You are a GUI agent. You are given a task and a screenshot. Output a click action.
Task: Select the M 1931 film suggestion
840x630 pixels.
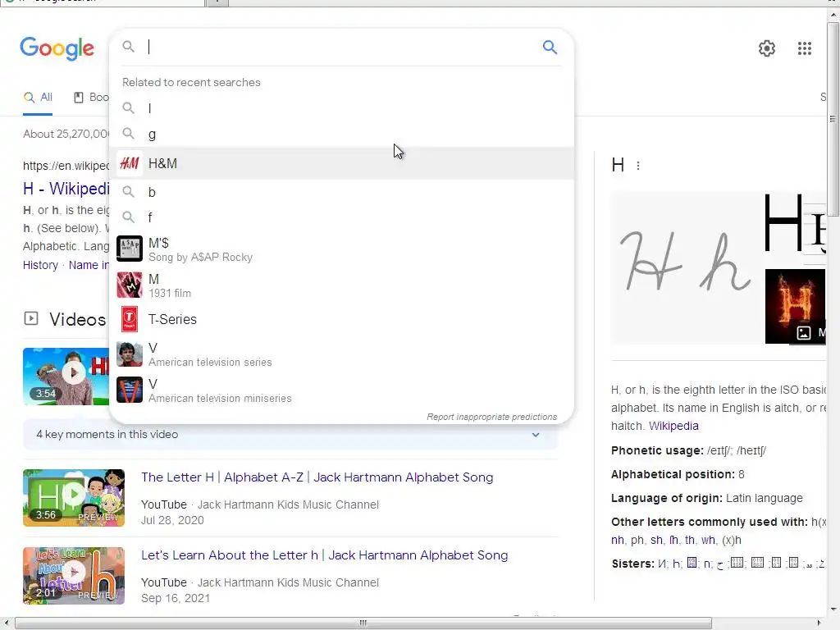coord(341,285)
